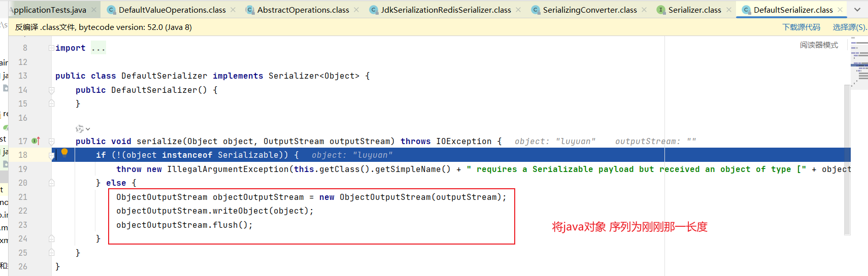Image resolution: width=868 pixels, height=276 pixels.
Task: Click the class icon on AbstractOperations.class tab
Action: (x=250, y=10)
